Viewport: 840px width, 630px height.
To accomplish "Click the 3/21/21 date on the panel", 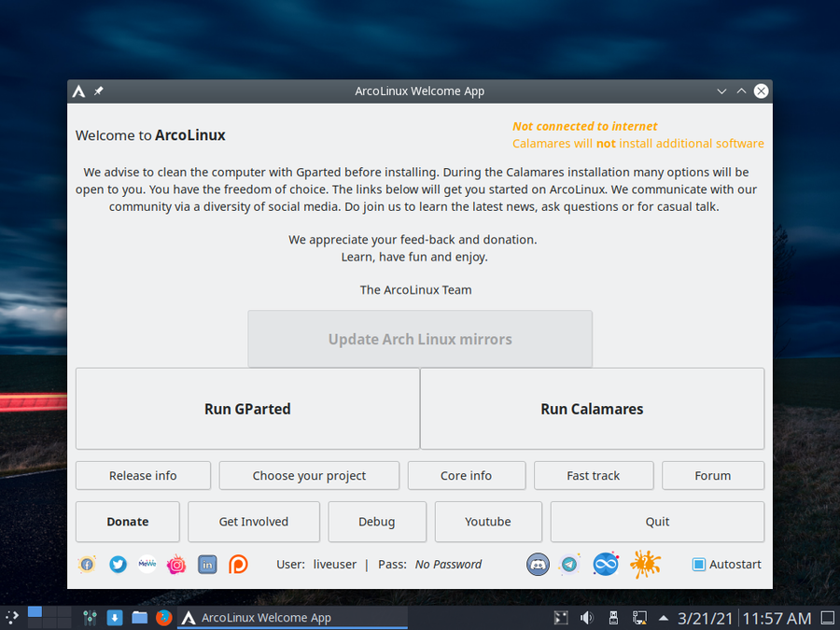I will [x=705, y=618].
